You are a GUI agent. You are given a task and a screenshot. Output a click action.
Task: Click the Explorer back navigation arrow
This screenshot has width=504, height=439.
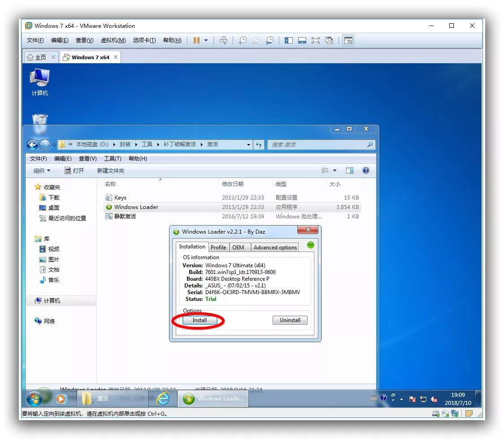32,145
